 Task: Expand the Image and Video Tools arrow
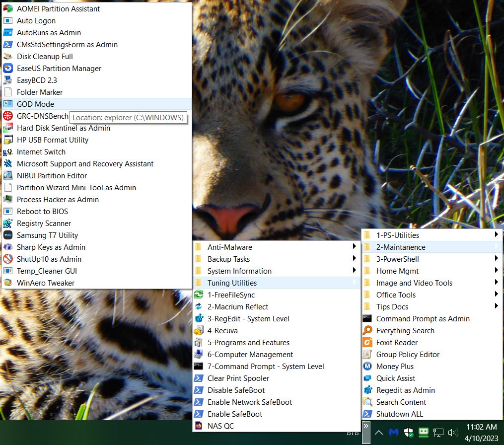[496, 283]
